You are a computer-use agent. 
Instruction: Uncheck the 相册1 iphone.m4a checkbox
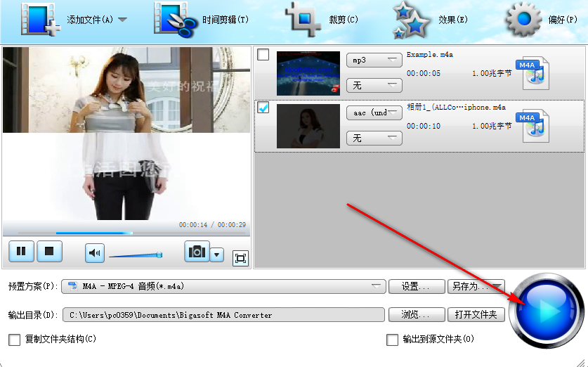tap(263, 108)
